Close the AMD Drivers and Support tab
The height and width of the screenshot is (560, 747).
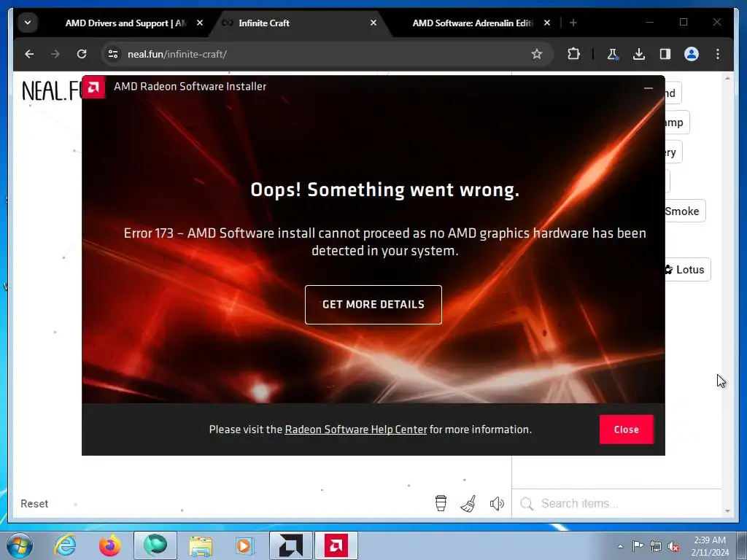coord(200,23)
